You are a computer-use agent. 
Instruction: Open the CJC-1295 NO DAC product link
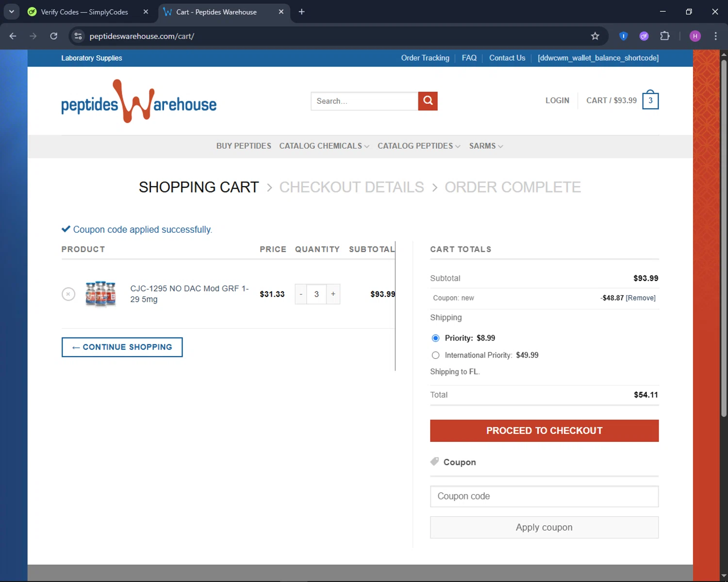(189, 294)
